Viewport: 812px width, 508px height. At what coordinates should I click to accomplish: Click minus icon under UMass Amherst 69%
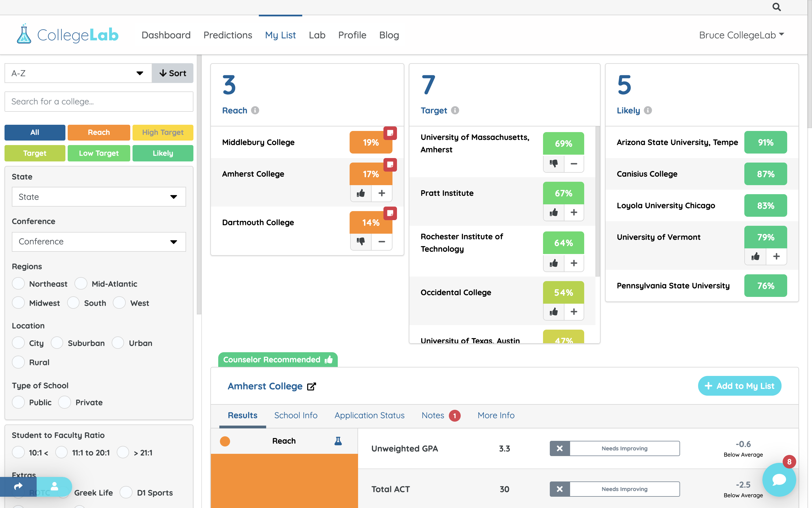[x=574, y=164]
